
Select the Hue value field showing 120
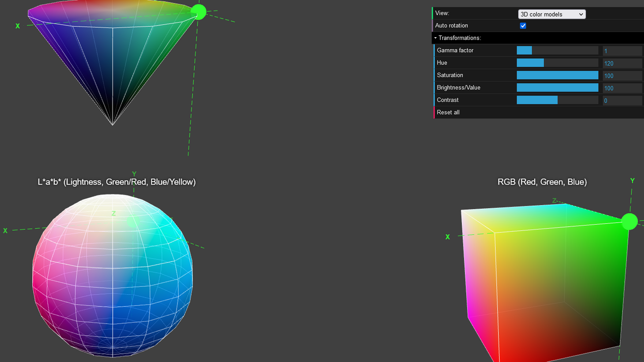[x=622, y=63]
